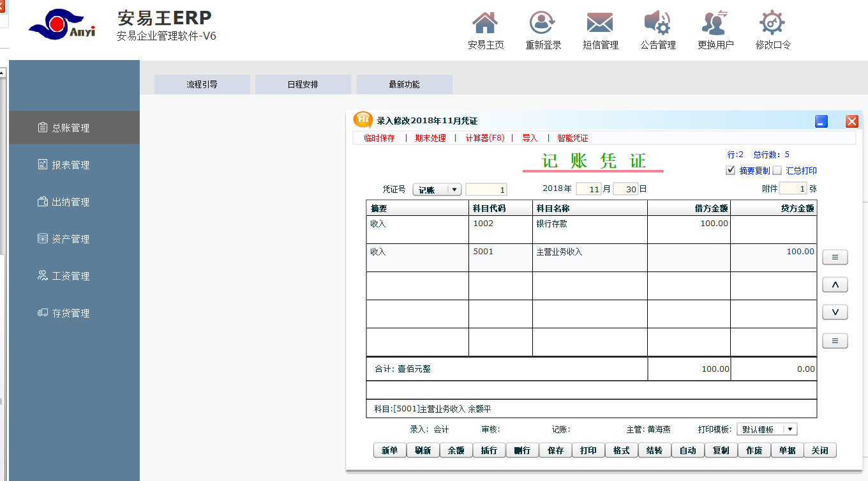Close the voucher entry window
Image resolution: width=868 pixels, height=481 pixels.
pyautogui.click(x=852, y=121)
